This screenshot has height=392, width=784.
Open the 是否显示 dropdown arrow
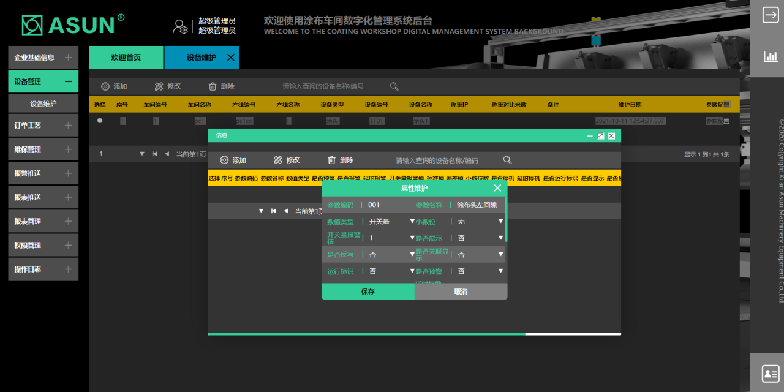pos(500,238)
